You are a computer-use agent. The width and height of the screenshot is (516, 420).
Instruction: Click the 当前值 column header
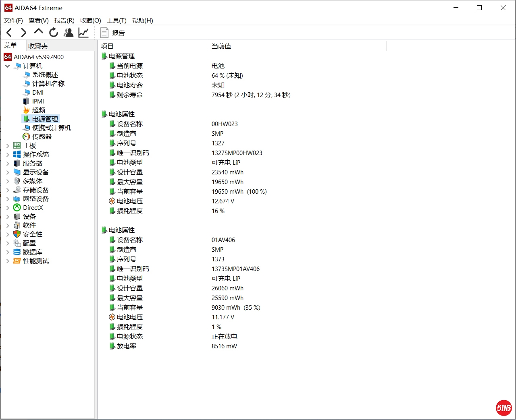pos(221,46)
